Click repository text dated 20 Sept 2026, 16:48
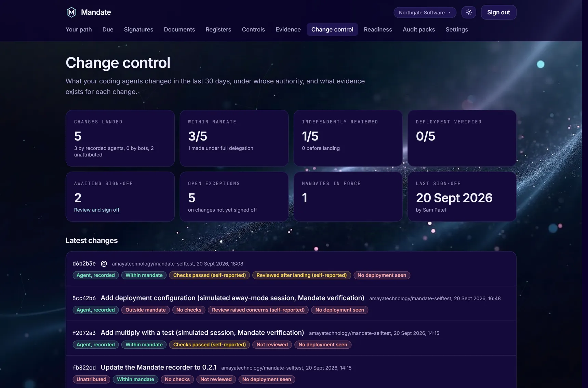This screenshot has height=388, width=588. tap(435, 298)
